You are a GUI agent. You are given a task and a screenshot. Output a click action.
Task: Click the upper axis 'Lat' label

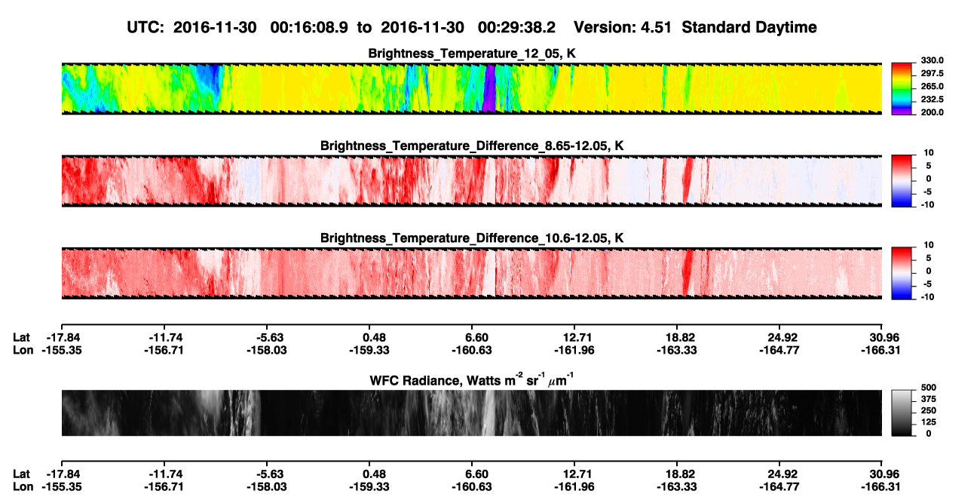click(x=23, y=337)
